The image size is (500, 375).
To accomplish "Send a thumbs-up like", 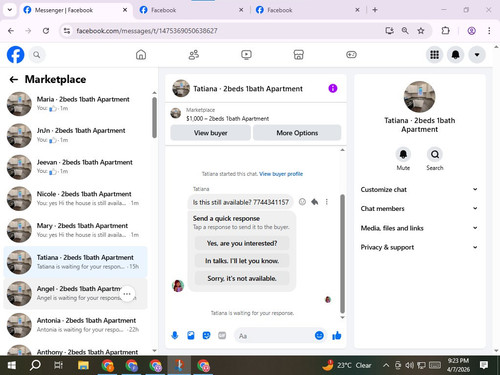I will click(337, 335).
